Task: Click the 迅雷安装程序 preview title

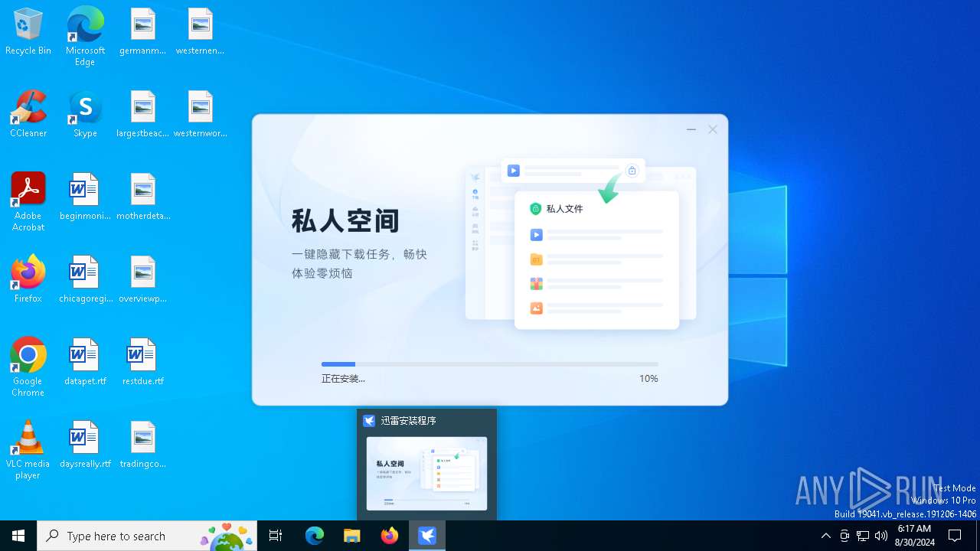Action: 408,421
